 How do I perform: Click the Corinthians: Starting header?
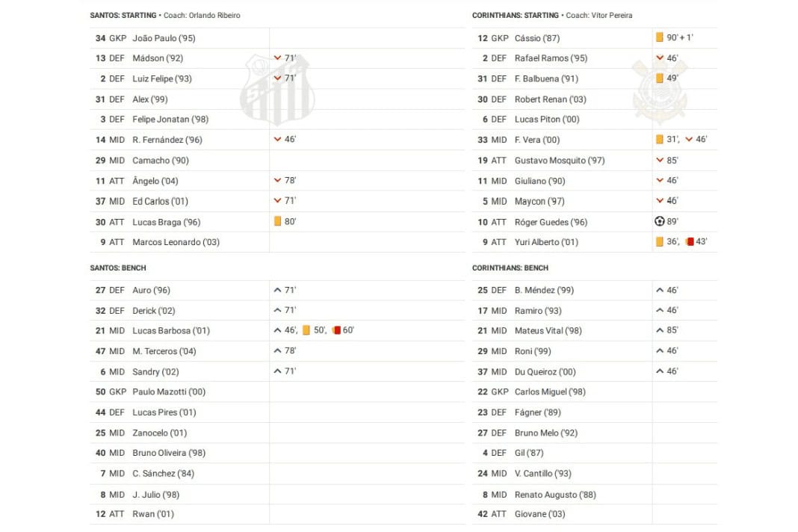516,15
